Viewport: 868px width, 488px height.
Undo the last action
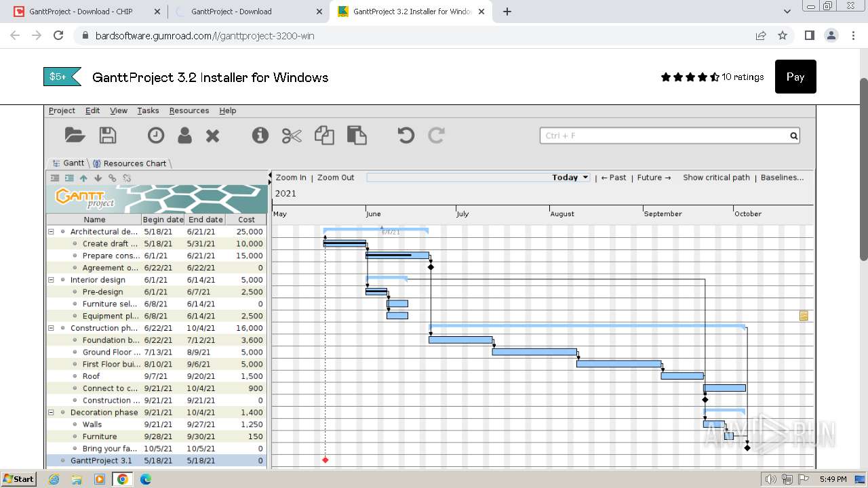406,136
